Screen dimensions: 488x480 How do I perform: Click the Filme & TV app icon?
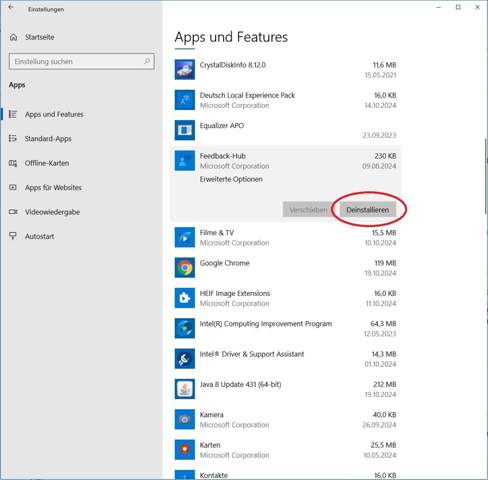[x=185, y=237]
